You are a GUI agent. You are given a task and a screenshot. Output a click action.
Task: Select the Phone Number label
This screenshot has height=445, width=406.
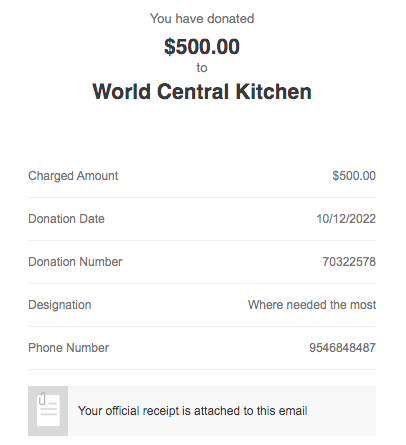tap(68, 348)
